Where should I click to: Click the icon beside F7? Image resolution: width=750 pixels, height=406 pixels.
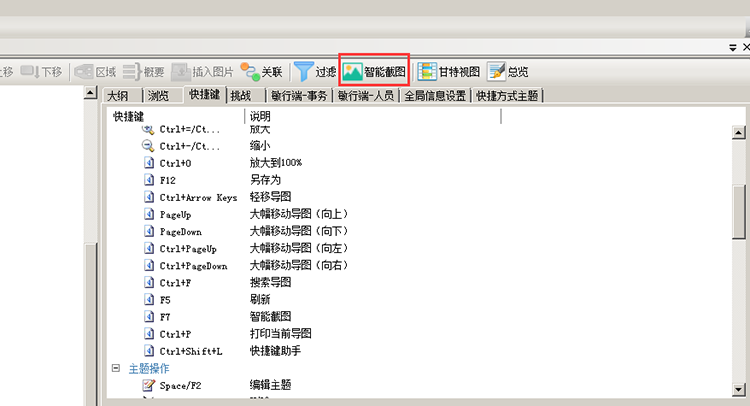149,317
